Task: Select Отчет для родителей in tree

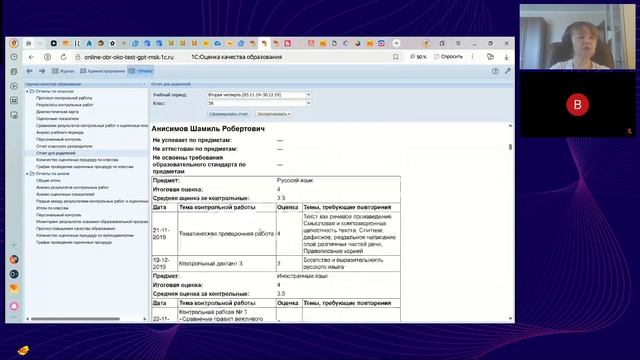Action: click(56, 153)
